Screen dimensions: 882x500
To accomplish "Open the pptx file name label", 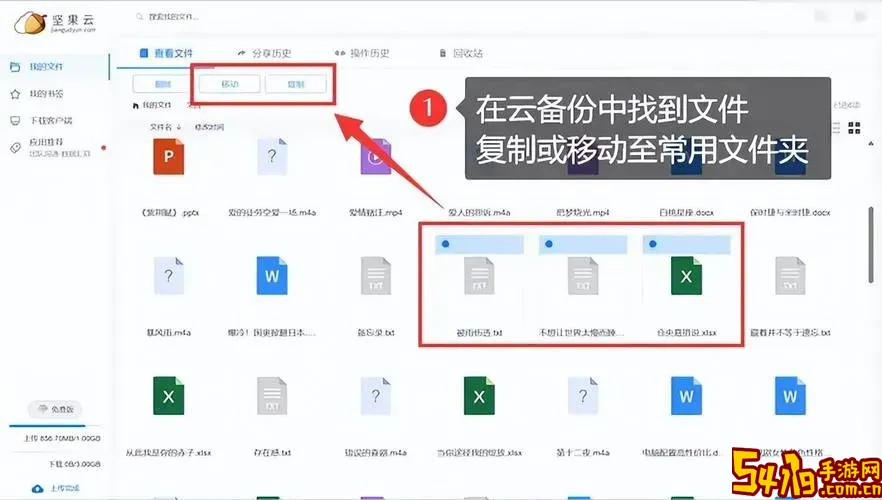I will tap(168, 213).
